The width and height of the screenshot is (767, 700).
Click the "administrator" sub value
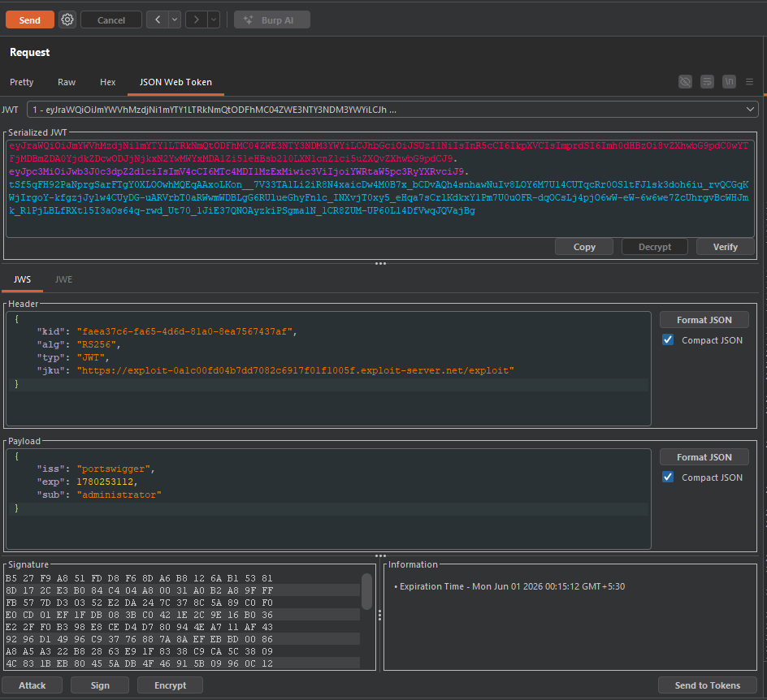click(119, 495)
